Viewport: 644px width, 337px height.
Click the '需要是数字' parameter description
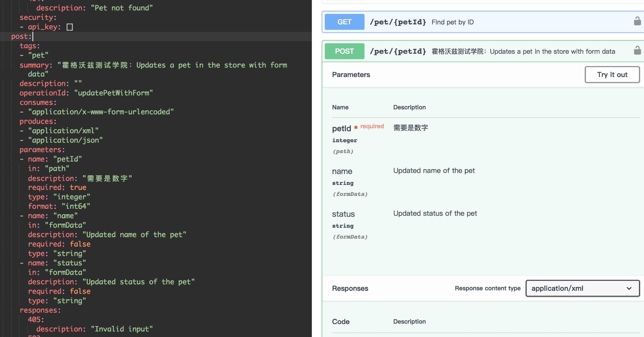(411, 128)
